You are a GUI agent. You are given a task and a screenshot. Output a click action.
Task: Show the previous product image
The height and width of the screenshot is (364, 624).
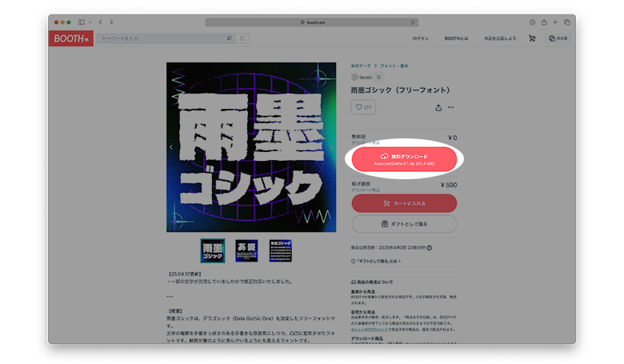point(171,147)
